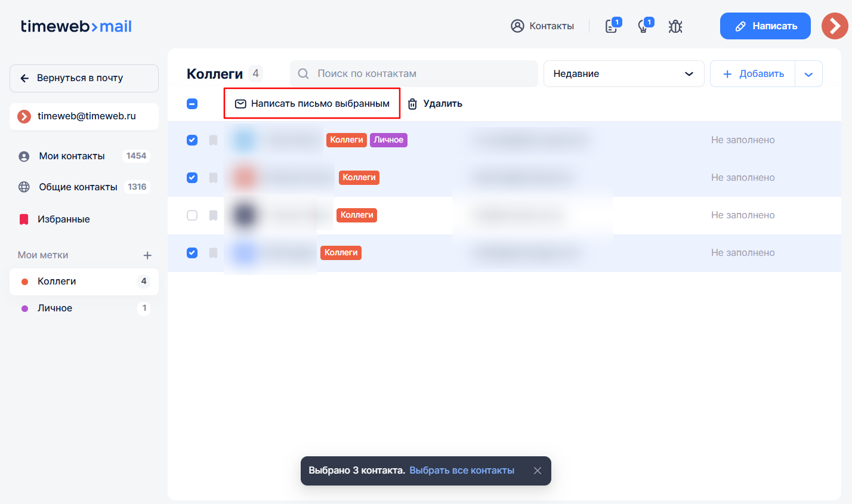The image size is (852, 504).
Task: Bookmark the unselected third contact row
Action: pos(213,215)
